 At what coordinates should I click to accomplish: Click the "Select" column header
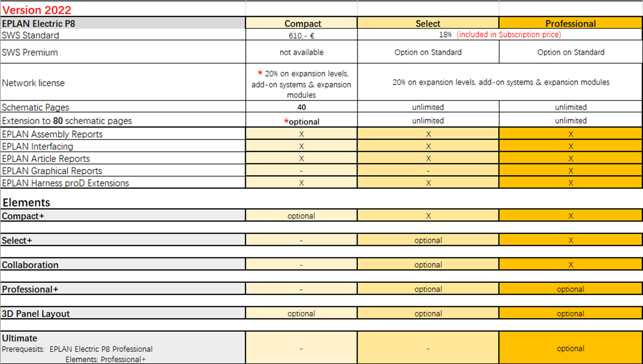point(428,23)
